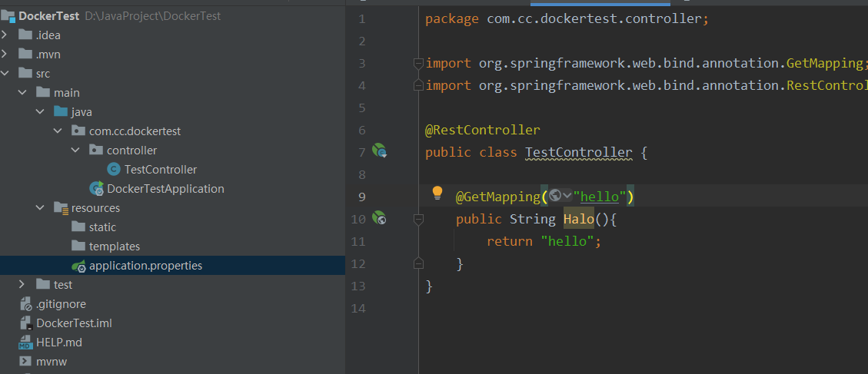This screenshot has height=374, width=868.
Task: Click the TestController class icon
Action: pos(114,169)
